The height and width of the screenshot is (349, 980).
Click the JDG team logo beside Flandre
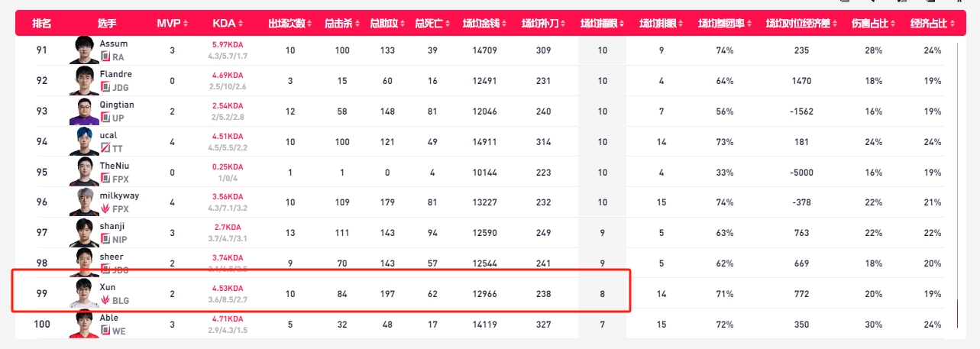[105, 88]
